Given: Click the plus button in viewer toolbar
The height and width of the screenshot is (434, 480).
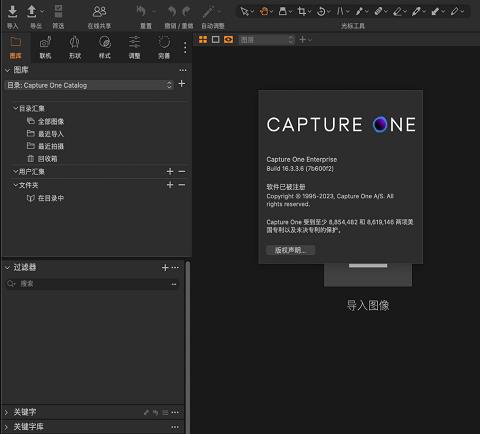Looking at the screenshot, I should click(303, 40).
